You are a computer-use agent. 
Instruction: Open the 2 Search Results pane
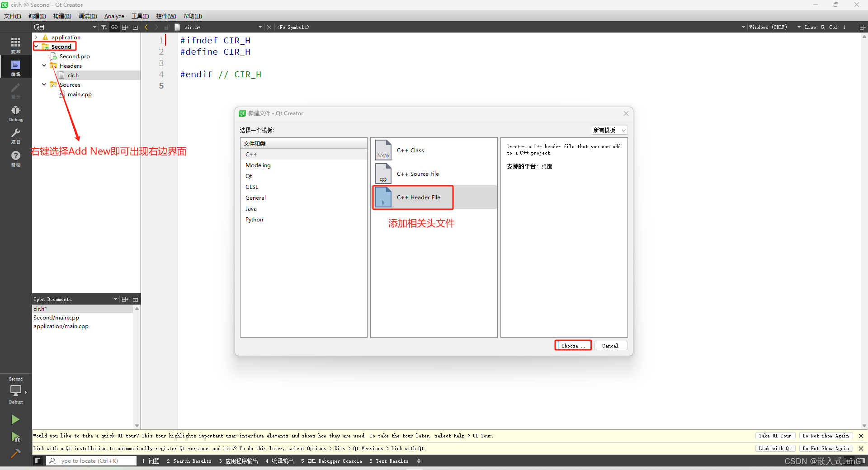pos(189,461)
